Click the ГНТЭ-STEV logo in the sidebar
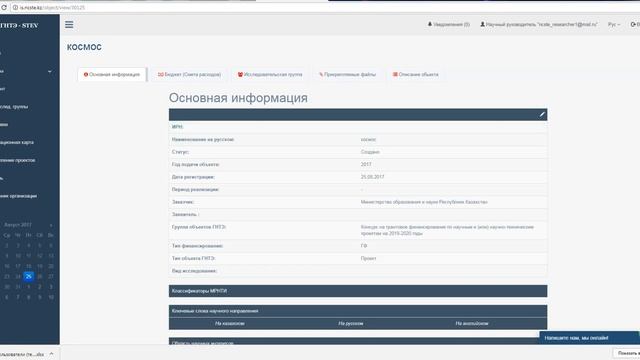Viewport: 640px width, 360px height. tap(19, 25)
